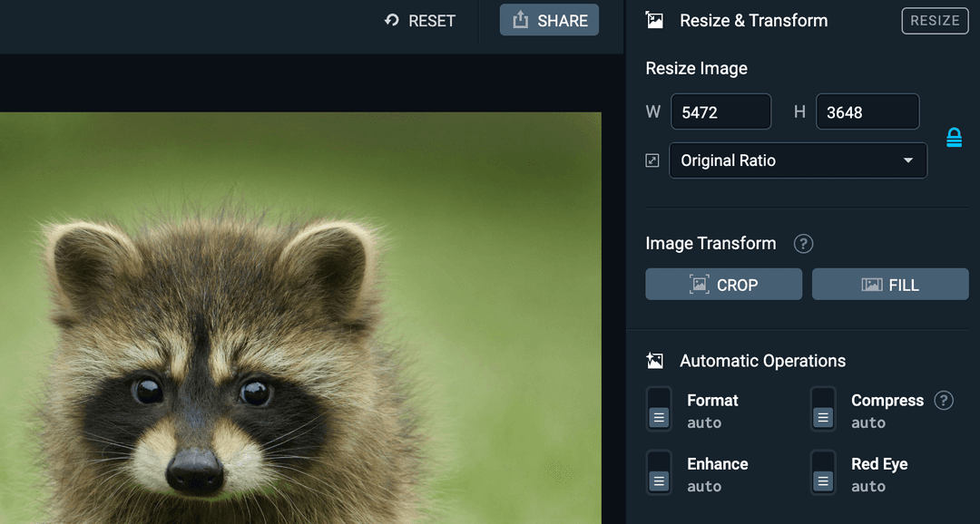Click the Resize & Transform title text

tap(754, 21)
